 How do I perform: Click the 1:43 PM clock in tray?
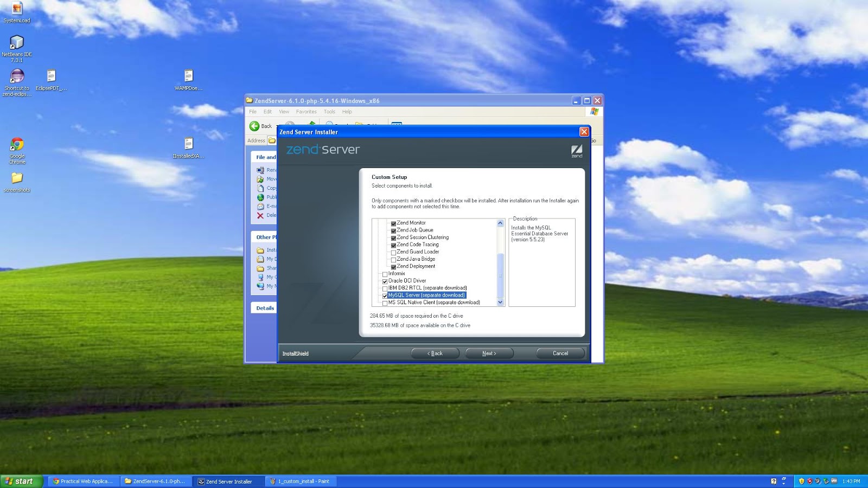pyautogui.click(x=851, y=481)
